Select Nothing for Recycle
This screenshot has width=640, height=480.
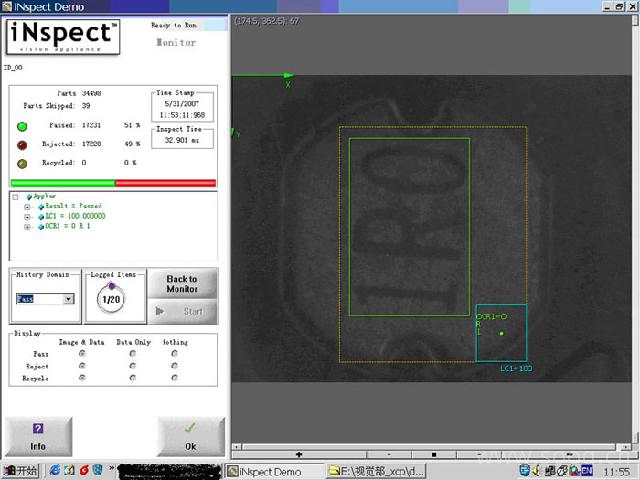[175, 379]
